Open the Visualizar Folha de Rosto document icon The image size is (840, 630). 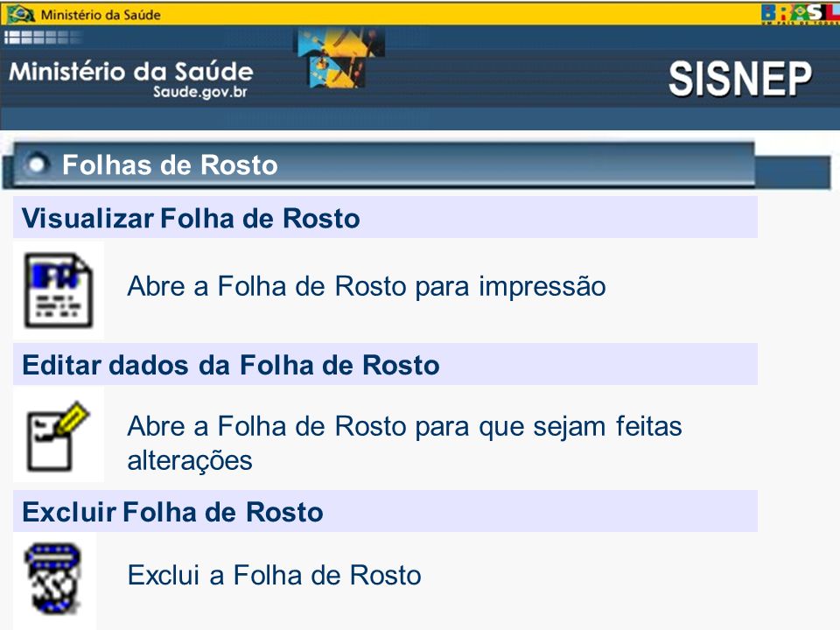click(59, 290)
